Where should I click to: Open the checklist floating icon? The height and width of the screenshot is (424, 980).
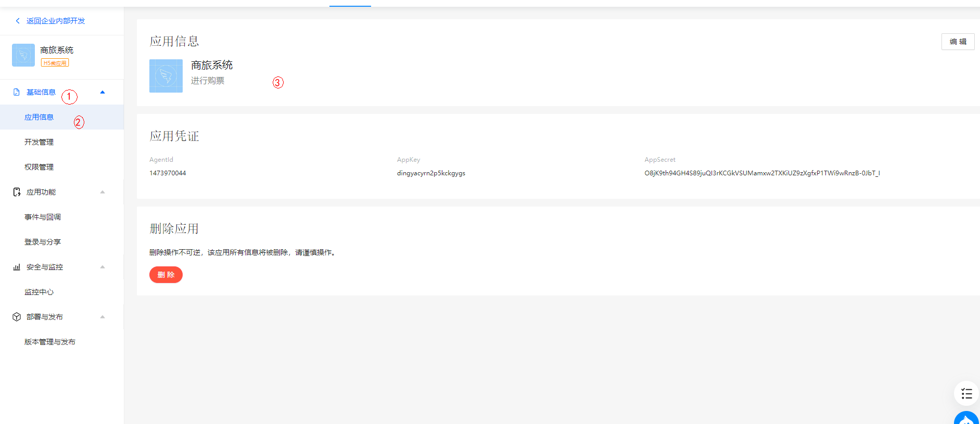click(x=966, y=393)
